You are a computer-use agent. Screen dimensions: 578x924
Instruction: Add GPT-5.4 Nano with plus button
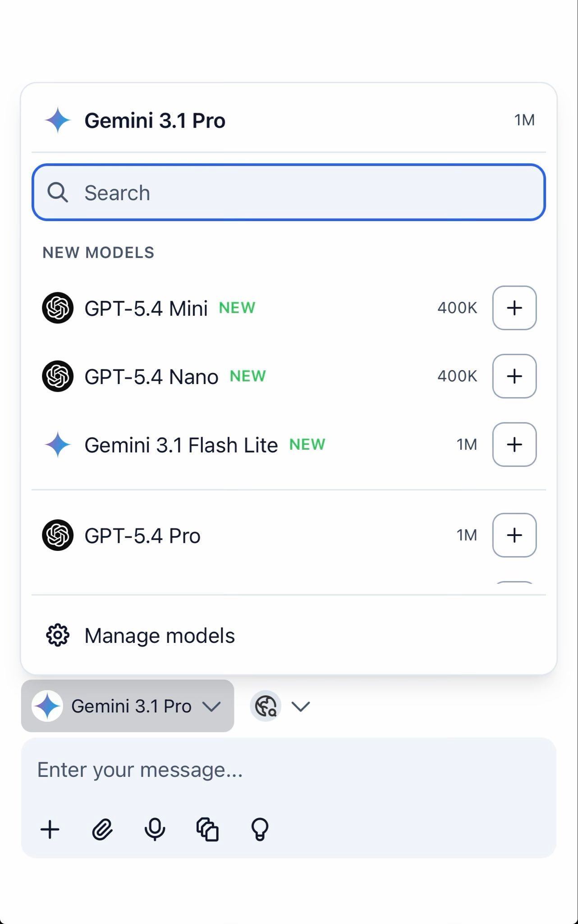point(514,376)
